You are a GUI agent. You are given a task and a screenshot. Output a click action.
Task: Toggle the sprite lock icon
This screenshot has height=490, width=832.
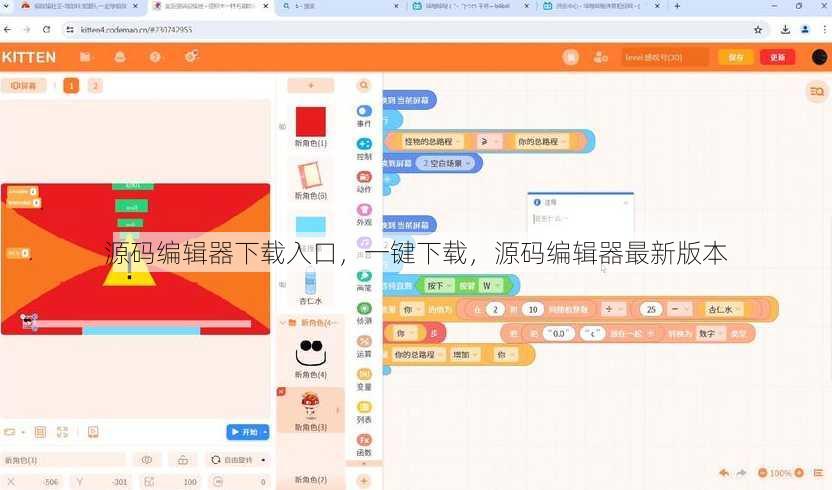point(183,460)
